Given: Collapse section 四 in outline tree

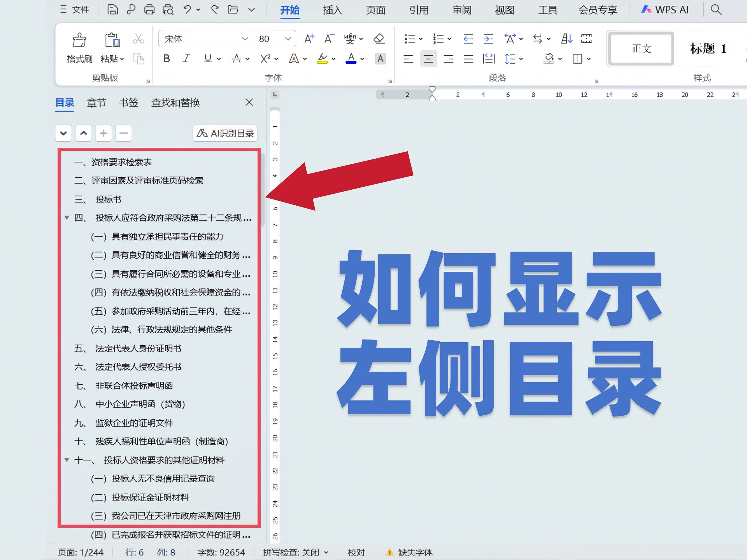Looking at the screenshot, I should (67, 217).
